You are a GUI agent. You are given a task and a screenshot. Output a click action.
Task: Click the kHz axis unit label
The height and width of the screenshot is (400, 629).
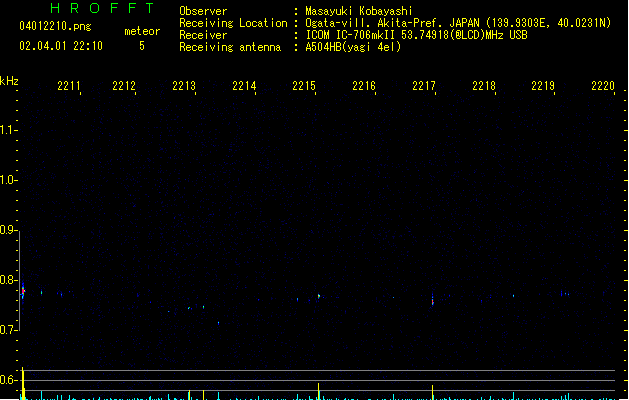(9, 81)
